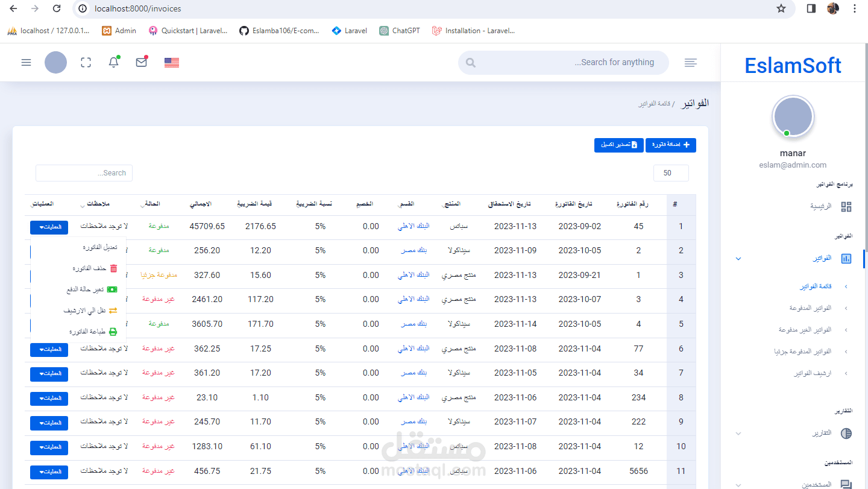Click the page length field showing 50
The width and height of the screenshot is (868, 489).
(671, 173)
